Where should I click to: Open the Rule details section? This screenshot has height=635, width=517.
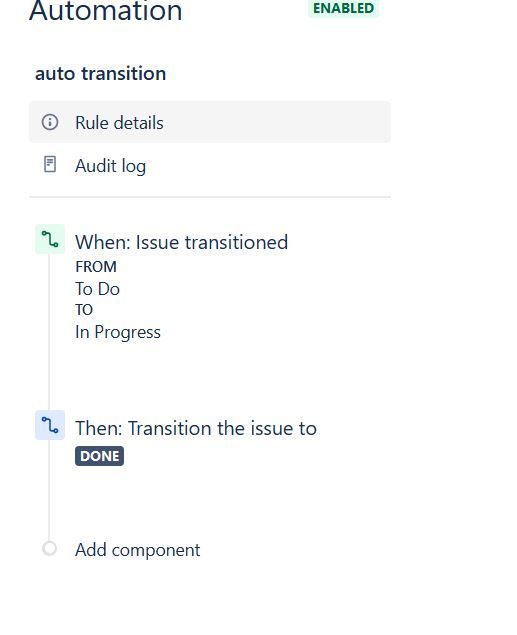click(x=210, y=122)
